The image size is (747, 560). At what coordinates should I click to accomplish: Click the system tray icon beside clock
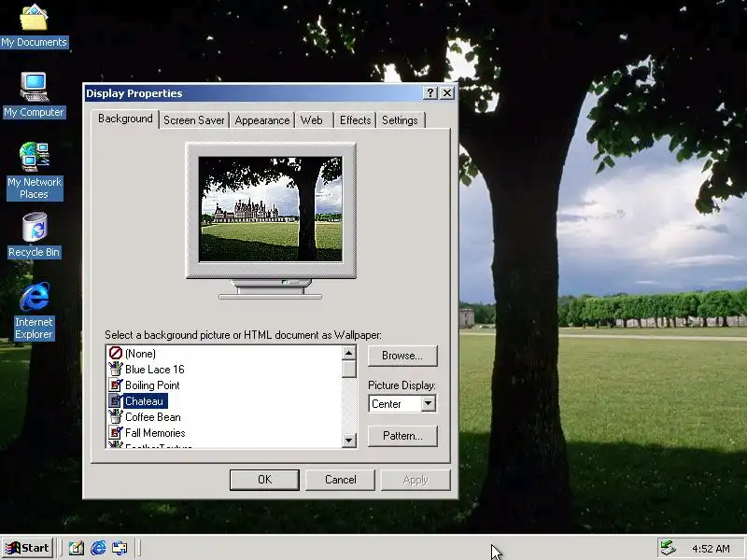click(668, 548)
